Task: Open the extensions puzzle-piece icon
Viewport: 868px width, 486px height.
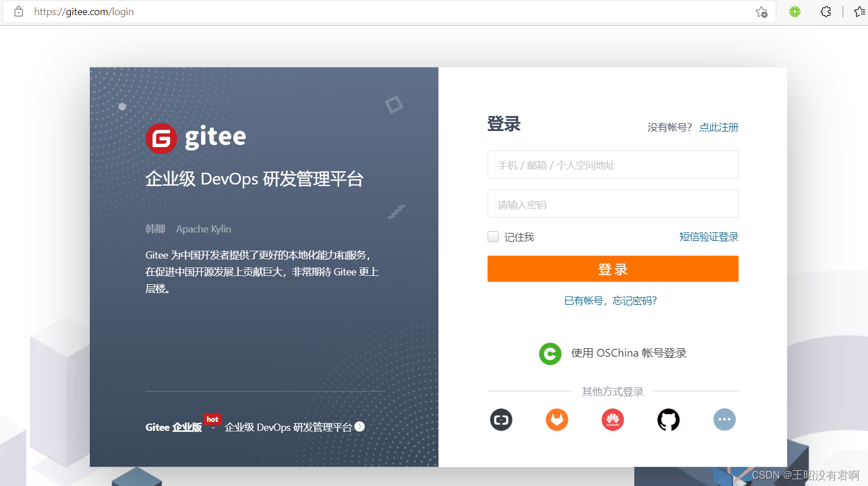Action: [x=826, y=12]
